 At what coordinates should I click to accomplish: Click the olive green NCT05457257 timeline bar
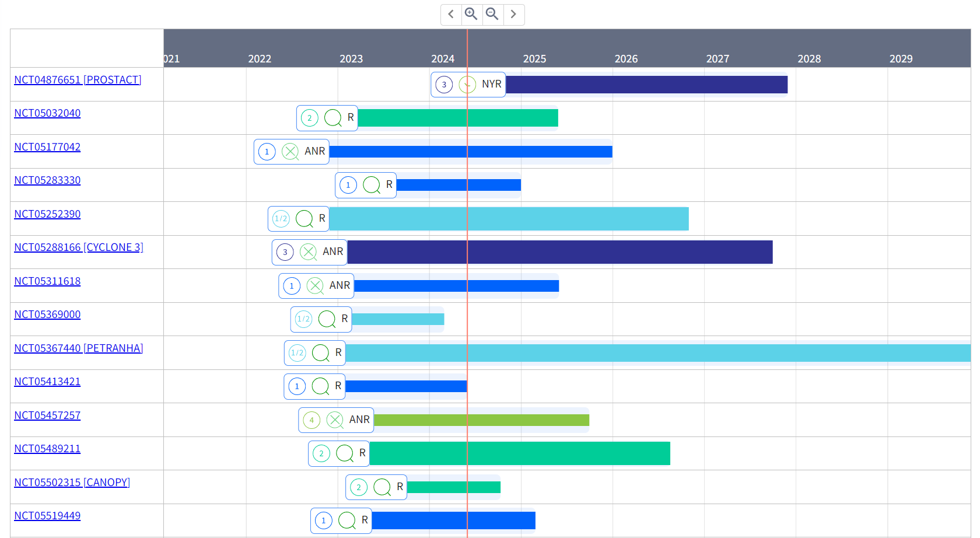(481, 420)
